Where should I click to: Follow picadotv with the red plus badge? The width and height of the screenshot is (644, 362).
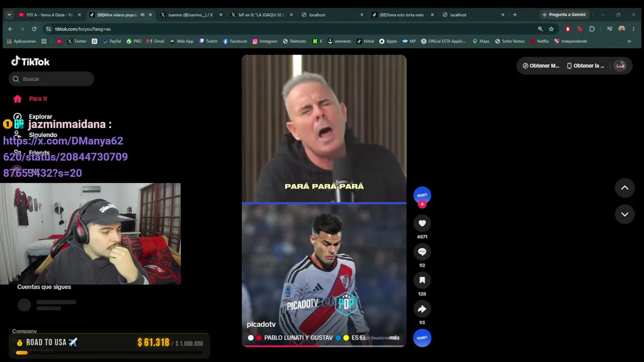point(422,204)
